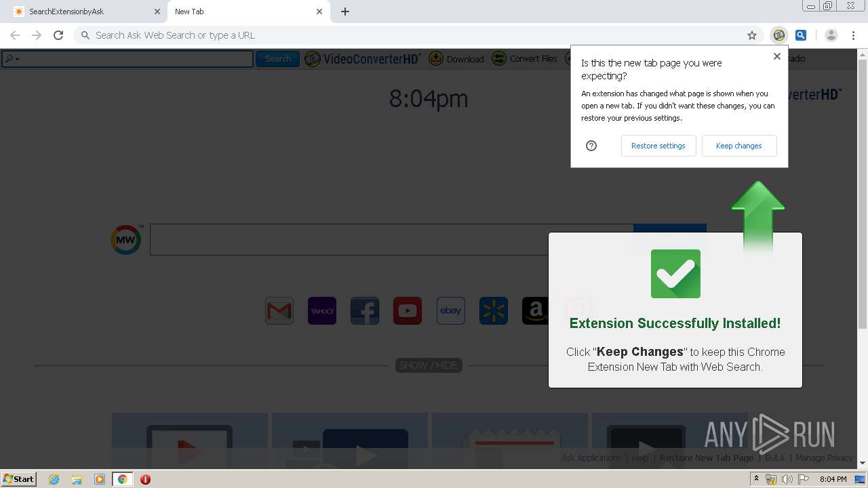Image resolution: width=868 pixels, height=488 pixels.
Task: Click the Download toolbar item
Action: [x=456, y=59]
